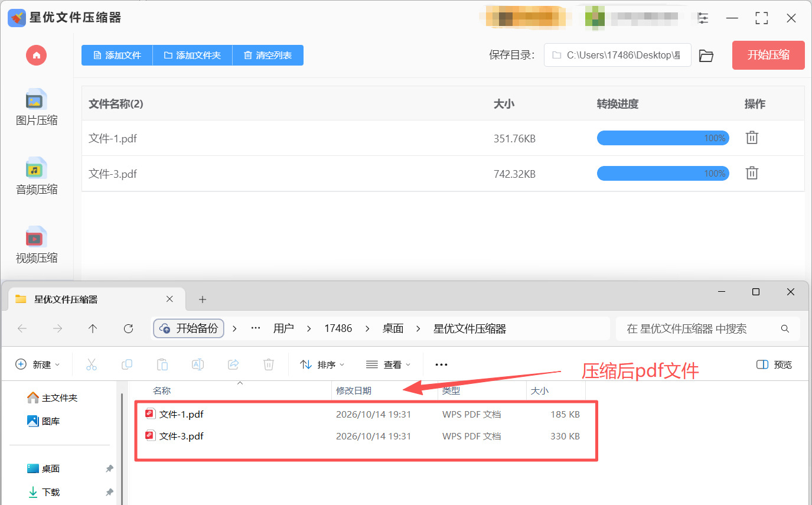The image size is (812, 505).
Task: Open the compressor settings sliders icon
Action: 703,18
